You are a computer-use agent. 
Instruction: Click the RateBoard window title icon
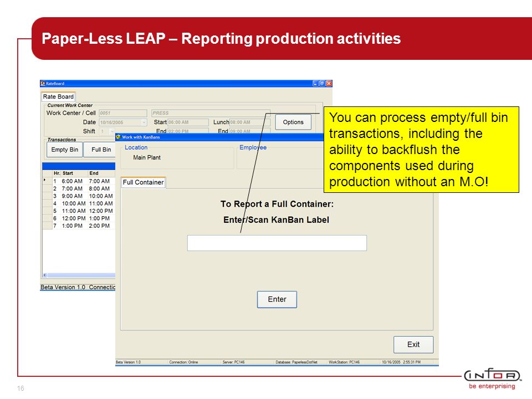point(43,84)
